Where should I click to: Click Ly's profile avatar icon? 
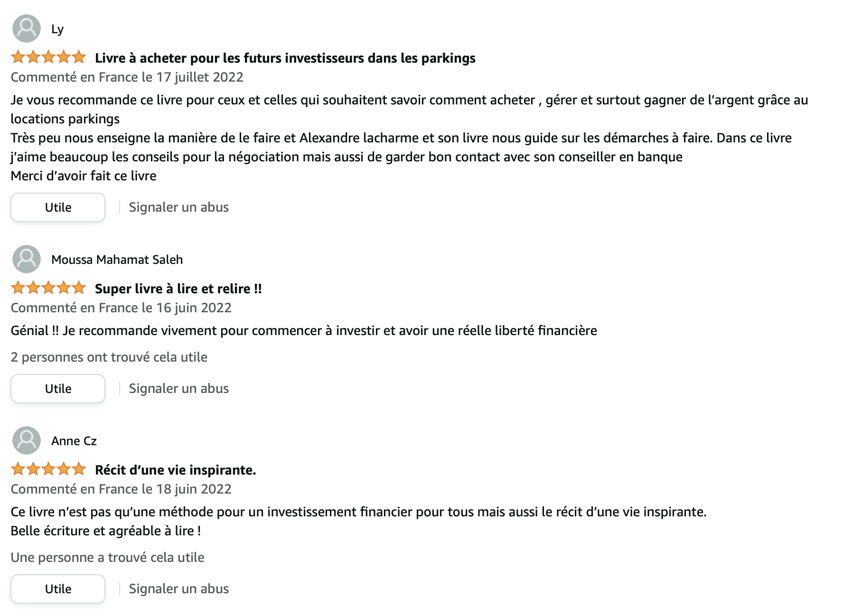click(x=27, y=28)
